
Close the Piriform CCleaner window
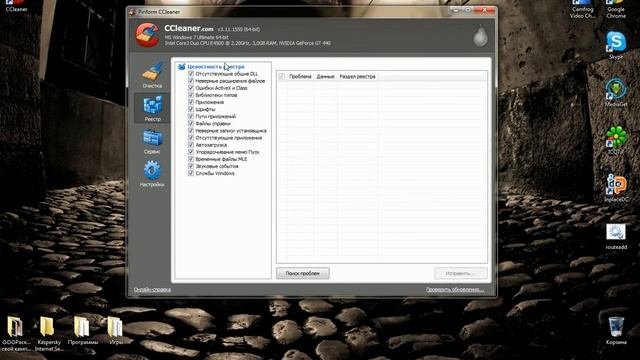(x=485, y=10)
